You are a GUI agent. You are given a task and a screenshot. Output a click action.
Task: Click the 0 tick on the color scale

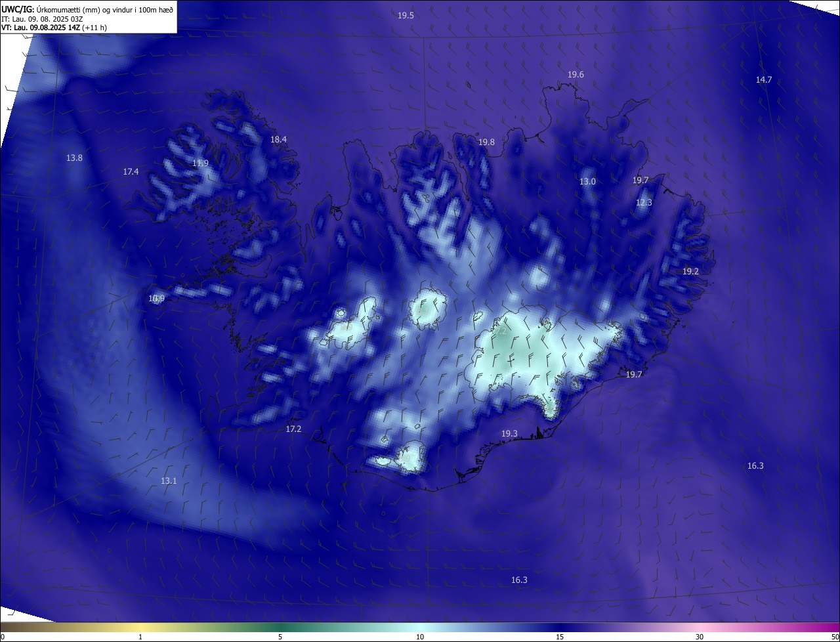[3, 637]
